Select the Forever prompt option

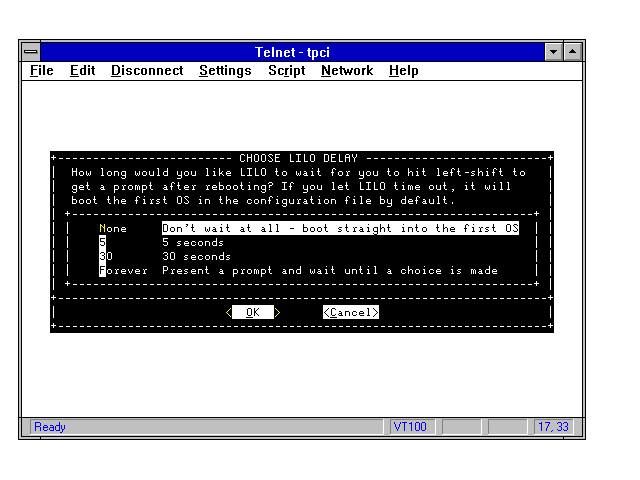[x=123, y=270]
